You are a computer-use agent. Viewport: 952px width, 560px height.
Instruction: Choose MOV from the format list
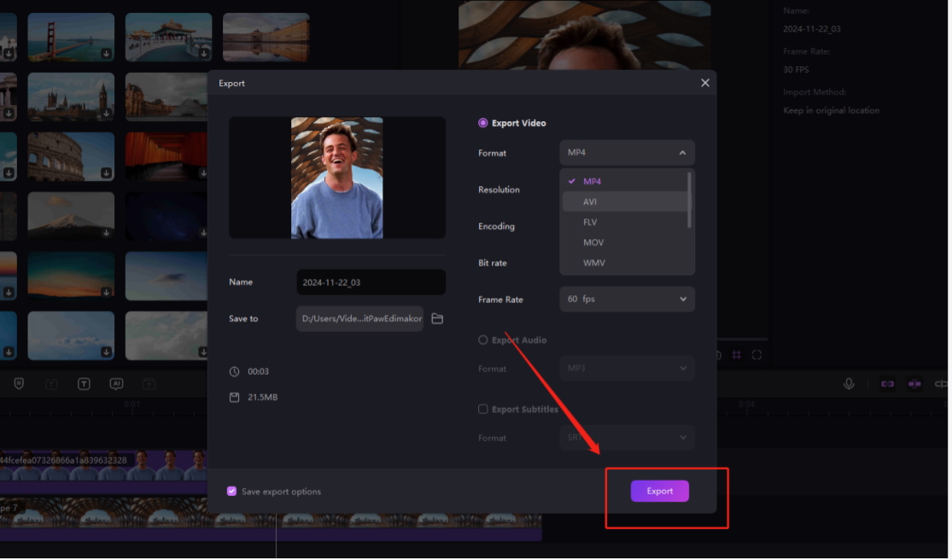(593, 242)
